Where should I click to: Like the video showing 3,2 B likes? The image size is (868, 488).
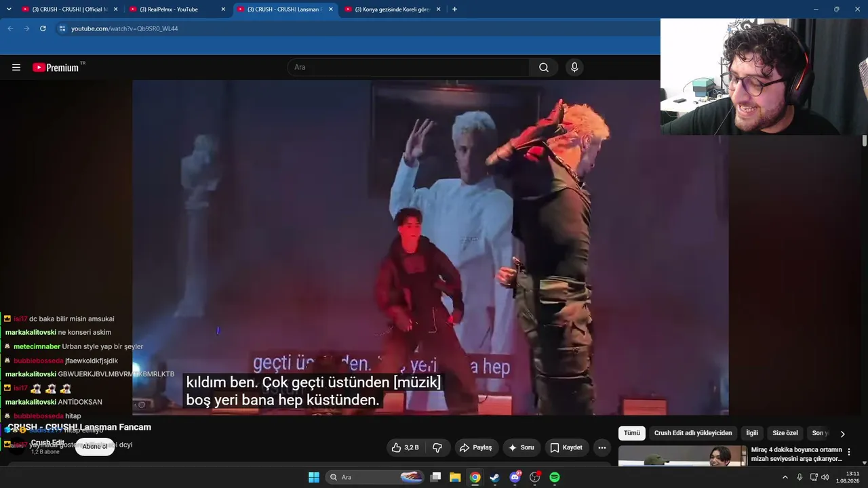tap(406, 447)
